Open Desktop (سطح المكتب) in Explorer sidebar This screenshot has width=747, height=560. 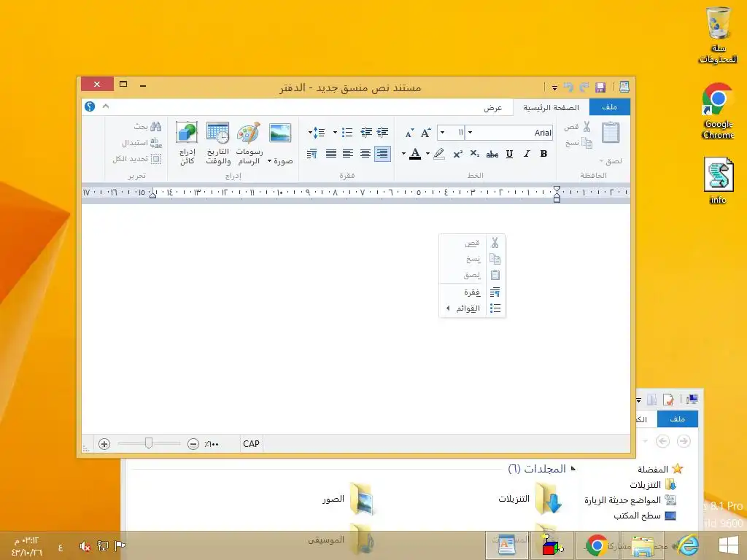[645, 516]
